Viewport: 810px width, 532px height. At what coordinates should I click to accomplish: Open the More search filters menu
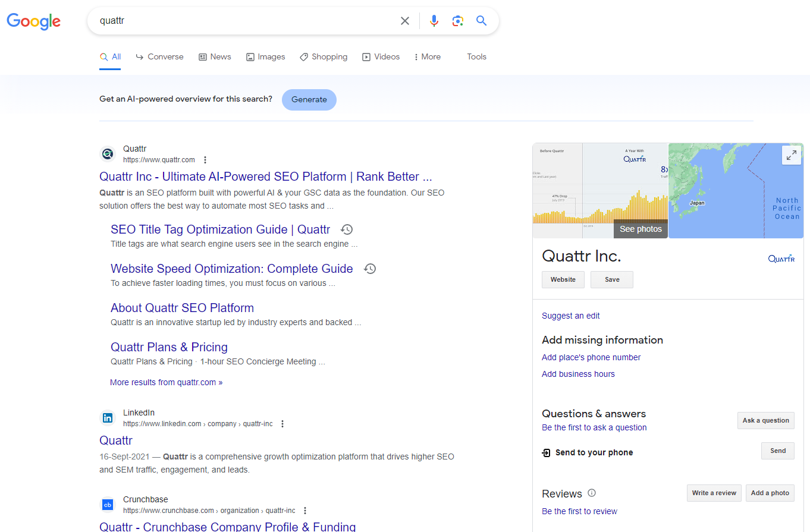point(428,57)
